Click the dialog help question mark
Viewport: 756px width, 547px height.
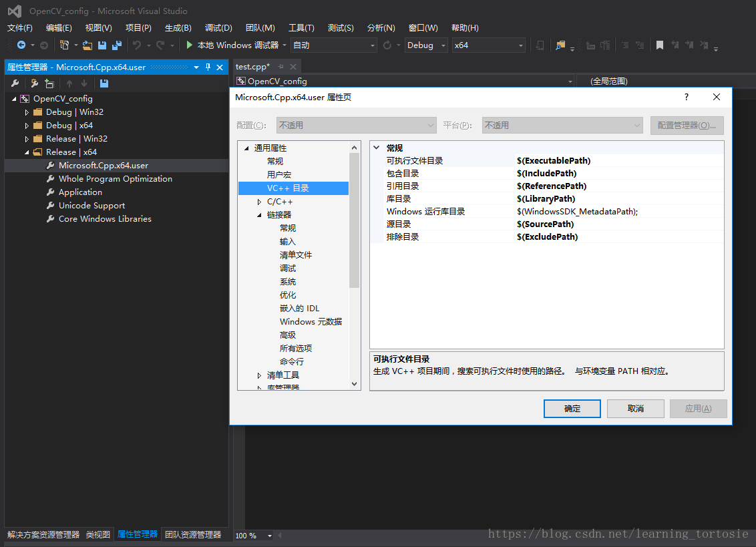pos(686,97)
